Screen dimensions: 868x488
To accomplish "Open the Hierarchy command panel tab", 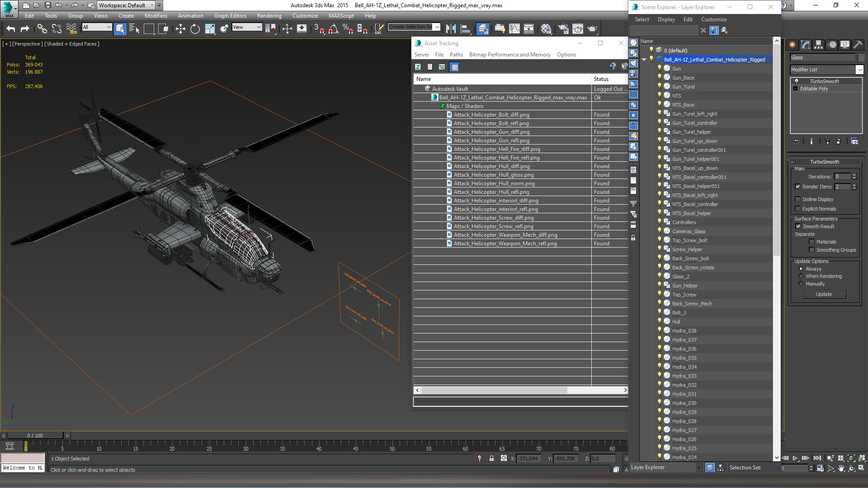I will click(x=818, y=45).
